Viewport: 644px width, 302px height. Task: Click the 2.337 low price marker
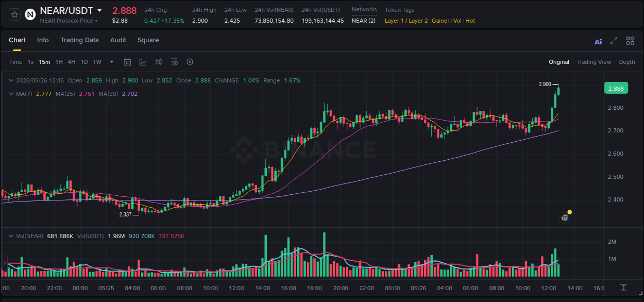click(x=125, y=214)
